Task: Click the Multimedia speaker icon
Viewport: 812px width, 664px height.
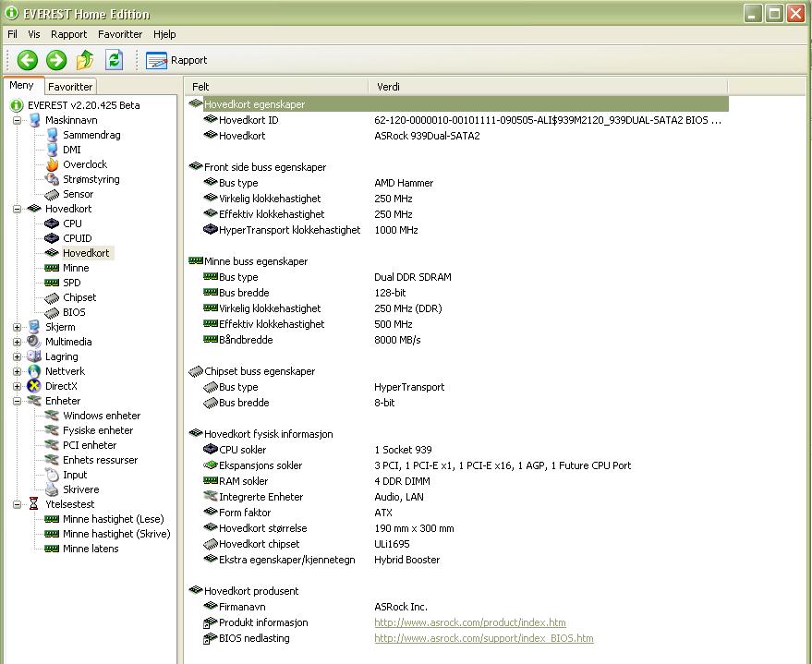Action: pyautogui.click(x=34, y=342)
